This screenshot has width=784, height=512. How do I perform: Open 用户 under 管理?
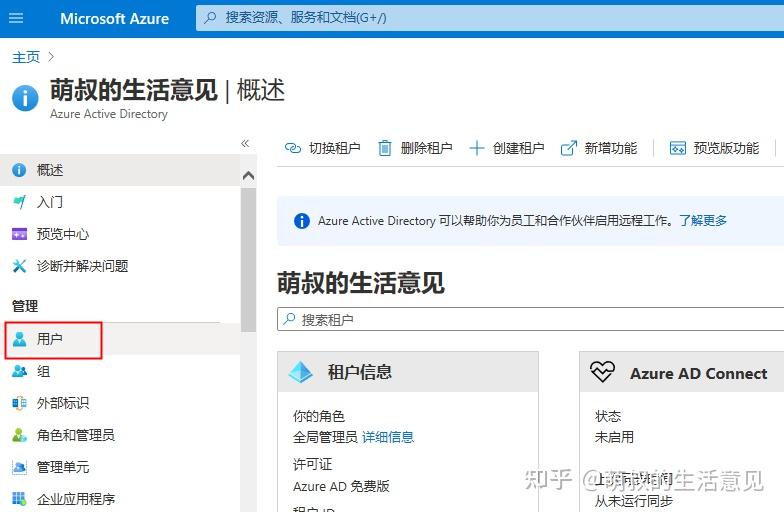click(120, 339)
